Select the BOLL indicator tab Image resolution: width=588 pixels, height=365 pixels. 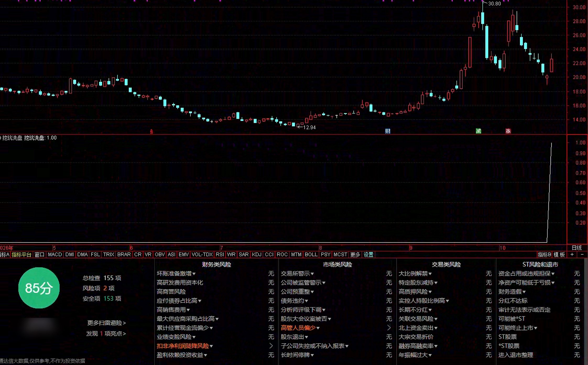311,255
